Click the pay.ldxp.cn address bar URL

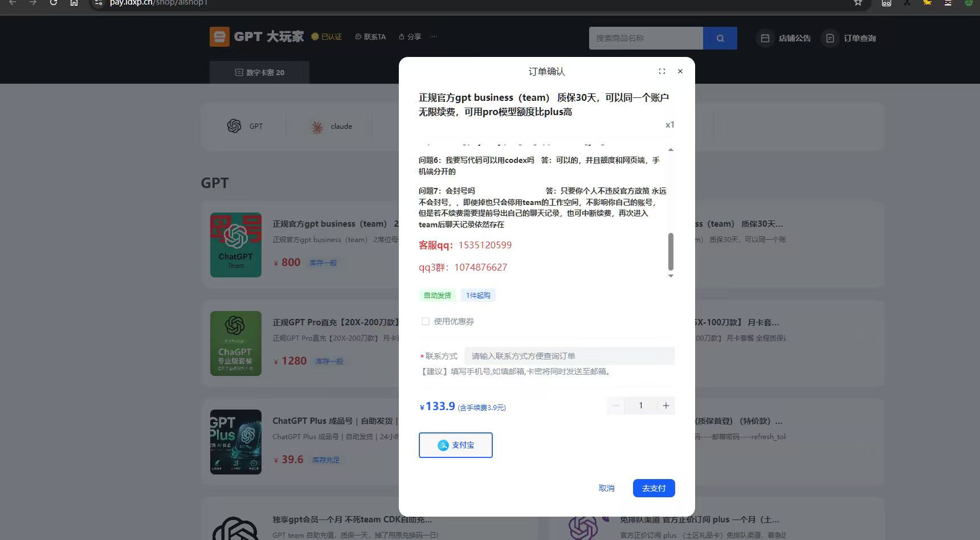[159, 3]
